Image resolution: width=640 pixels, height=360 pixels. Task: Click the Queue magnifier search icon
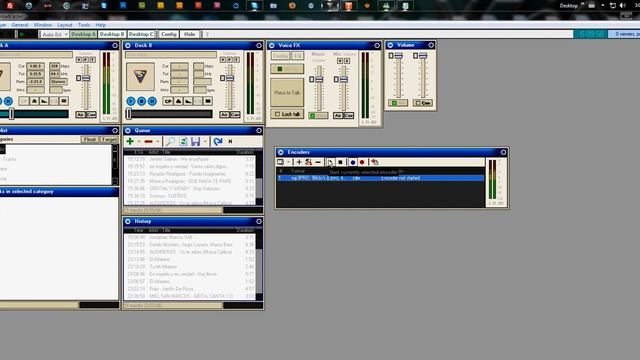click(170, 141)
